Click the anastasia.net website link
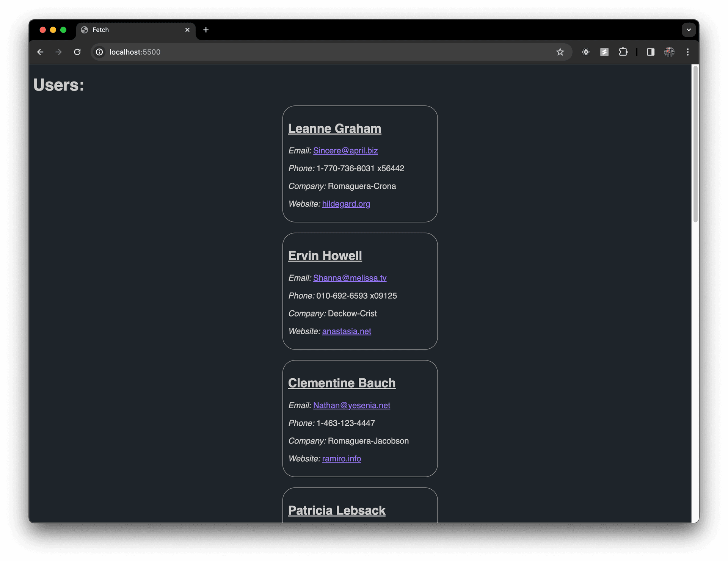This screenshot has height=561, width=728. click(x=346, y=332)
